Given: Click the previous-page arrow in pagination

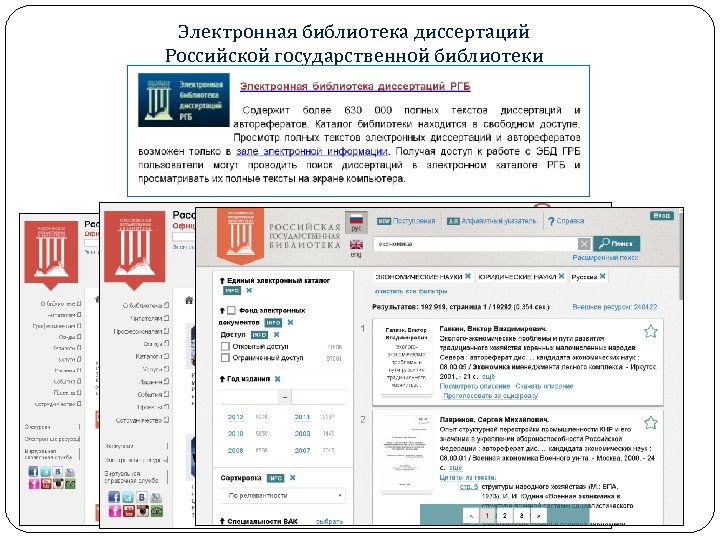Looking at the screenshot, I should click(471, 516).
